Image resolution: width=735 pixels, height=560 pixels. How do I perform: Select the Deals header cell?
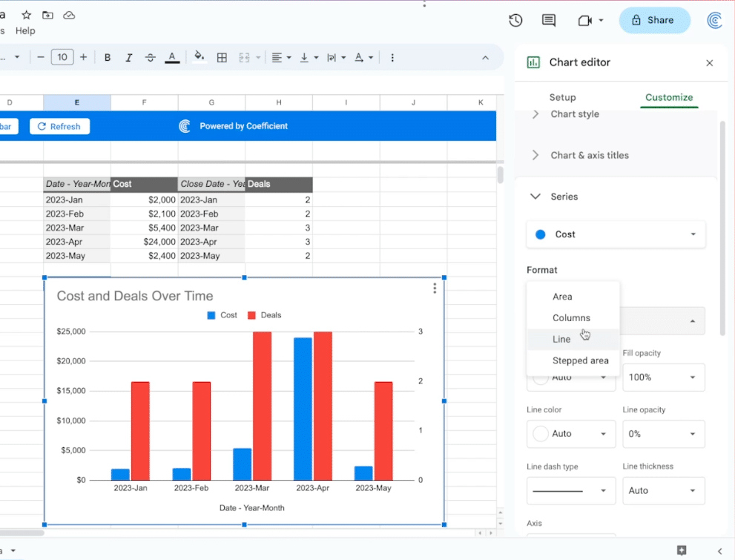(279, 184)
